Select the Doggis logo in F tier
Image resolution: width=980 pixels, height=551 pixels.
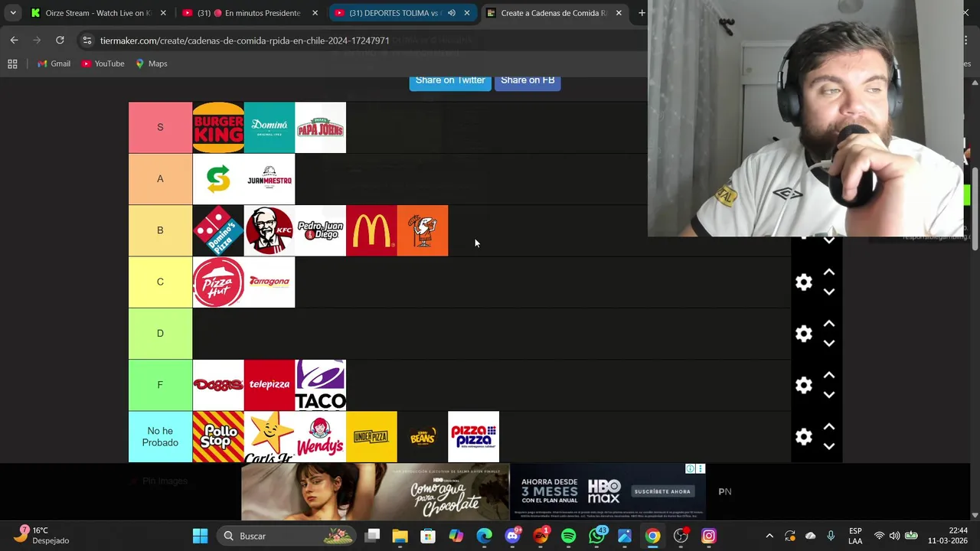click(218, 385)
